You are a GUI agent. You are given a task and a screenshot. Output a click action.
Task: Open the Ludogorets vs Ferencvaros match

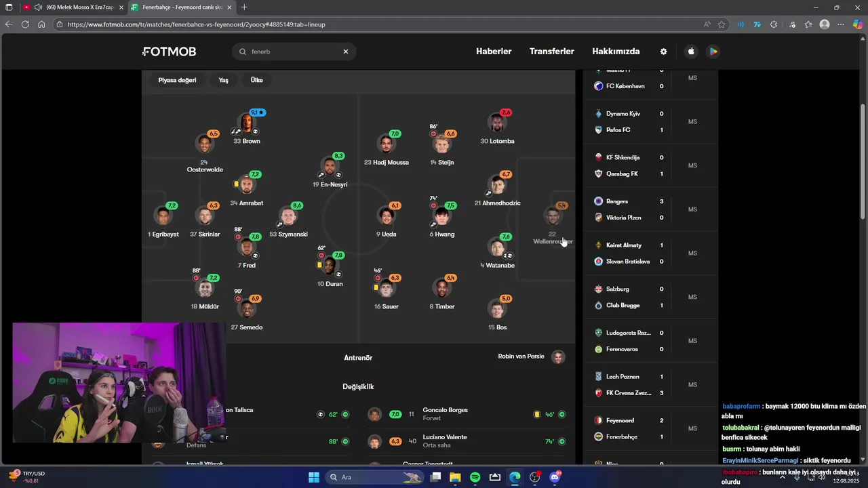[x=650, y=341]
